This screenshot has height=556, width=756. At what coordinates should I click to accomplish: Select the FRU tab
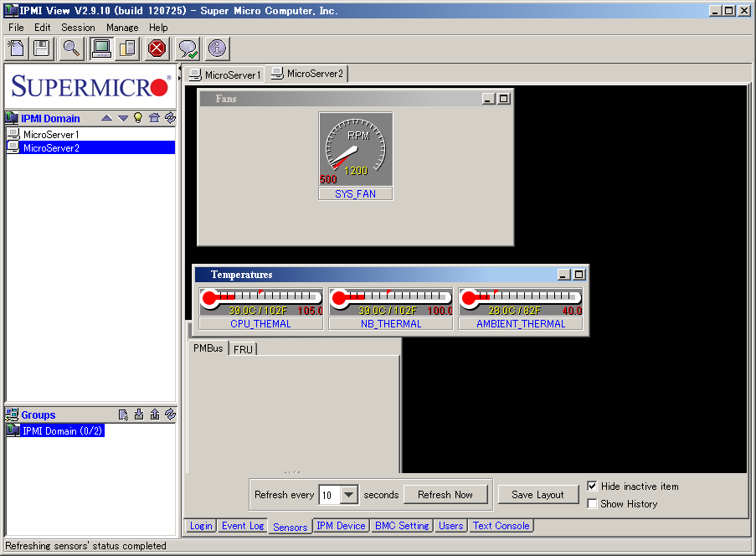(243, 349)
